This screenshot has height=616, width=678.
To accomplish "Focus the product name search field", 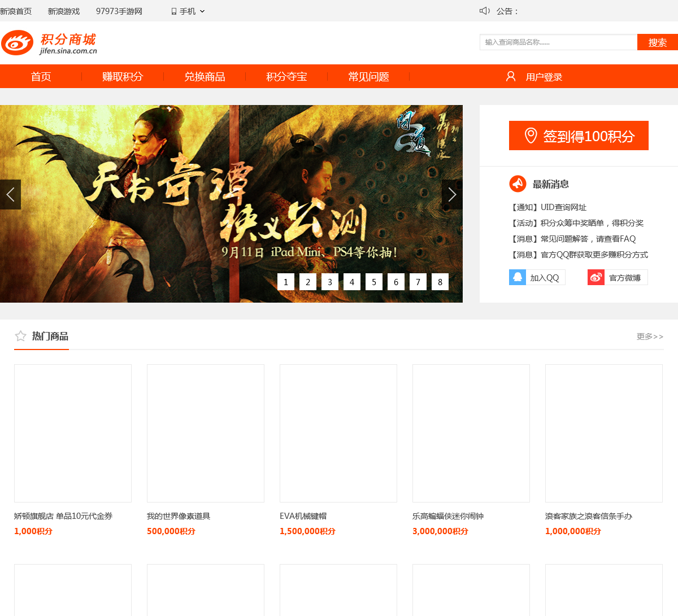I will [558, 42].
